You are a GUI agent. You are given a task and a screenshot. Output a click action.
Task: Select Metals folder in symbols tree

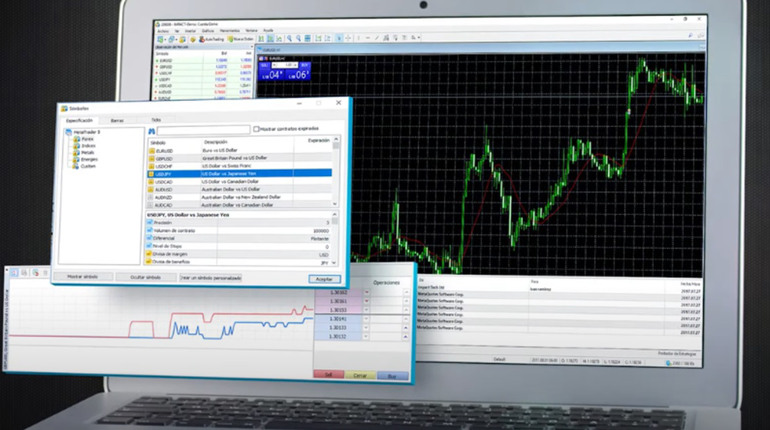pyautogui.click(x=84, y=153)
